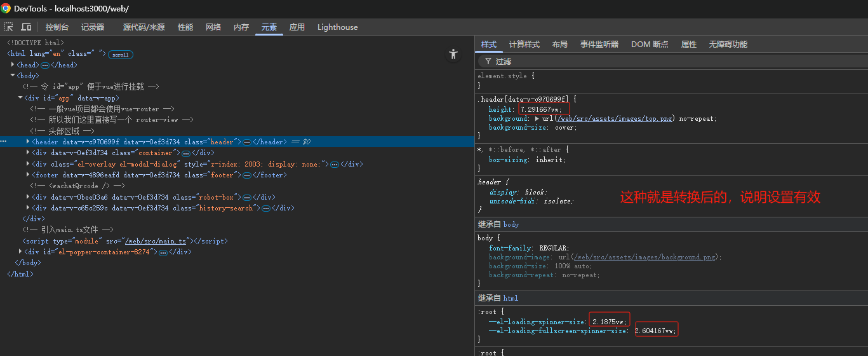Viewport: 868px width, 356px height.
Task: Click the font-family REGULAR declaration
Action: (529, 248)
